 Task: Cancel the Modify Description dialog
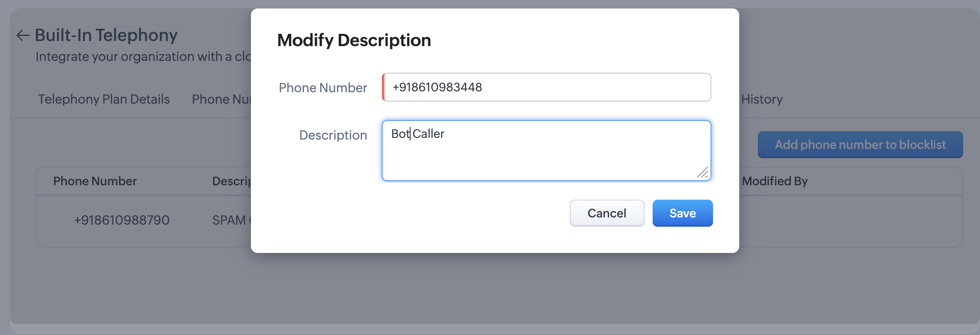(607, 213)
